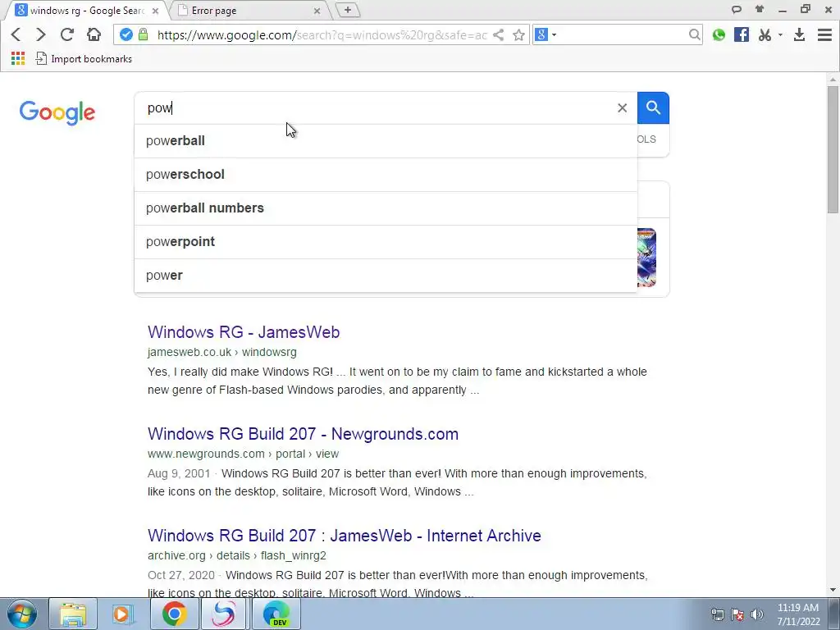Screen dimensions: 840x630
Task: Select the powerpoint suggestion
Action: 386,242
